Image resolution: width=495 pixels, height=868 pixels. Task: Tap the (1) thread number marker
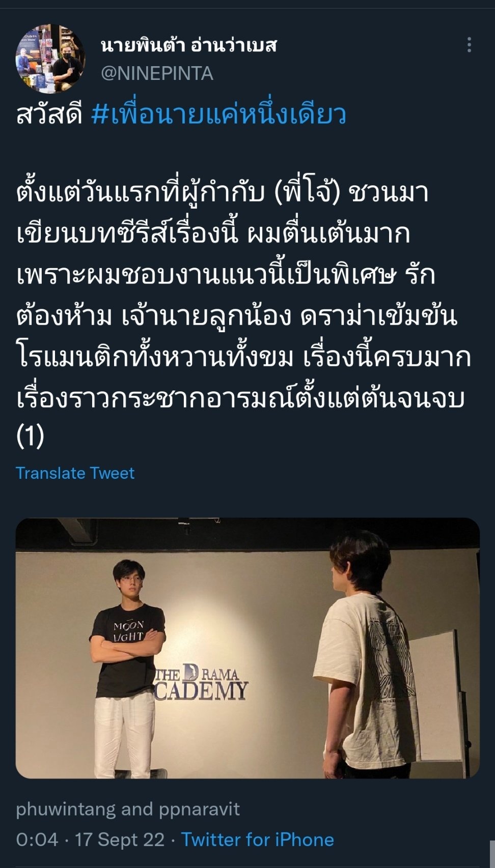pos(31,436)
